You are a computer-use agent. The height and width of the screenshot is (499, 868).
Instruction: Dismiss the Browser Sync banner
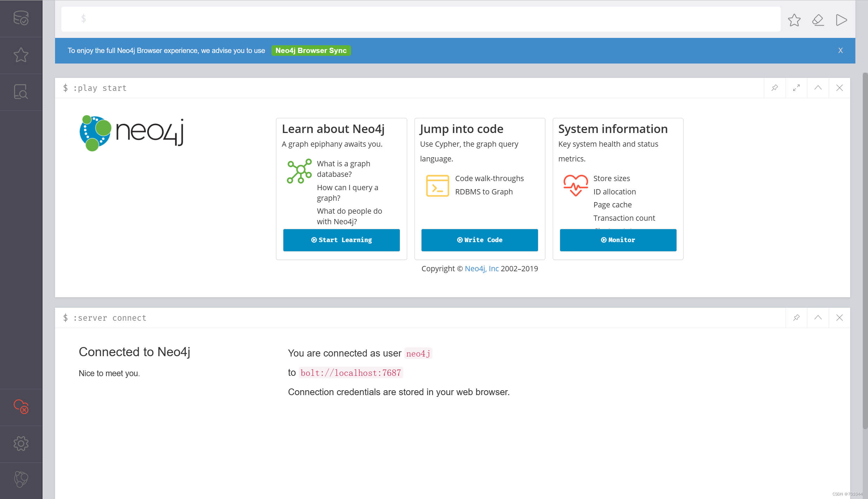[841, 51]
